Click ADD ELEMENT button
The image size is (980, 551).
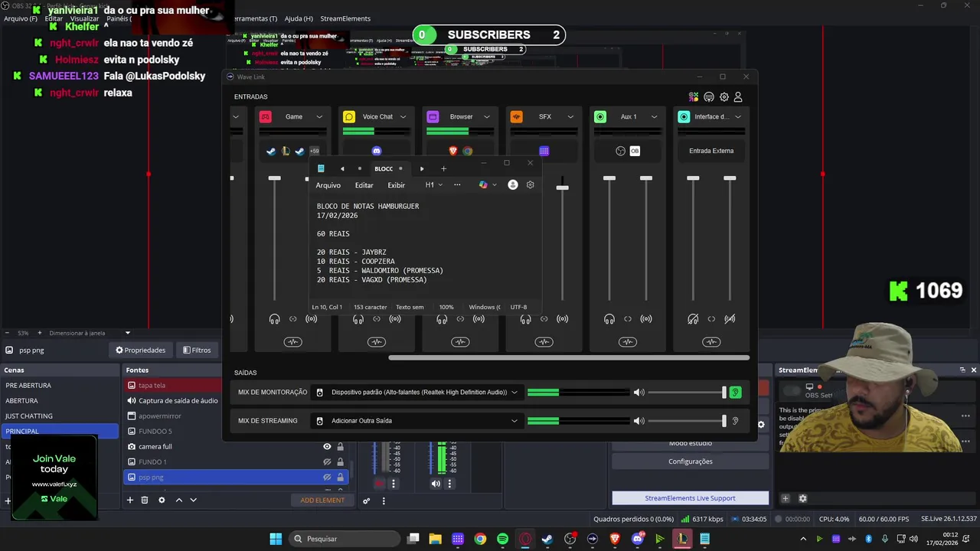[322, 500]
